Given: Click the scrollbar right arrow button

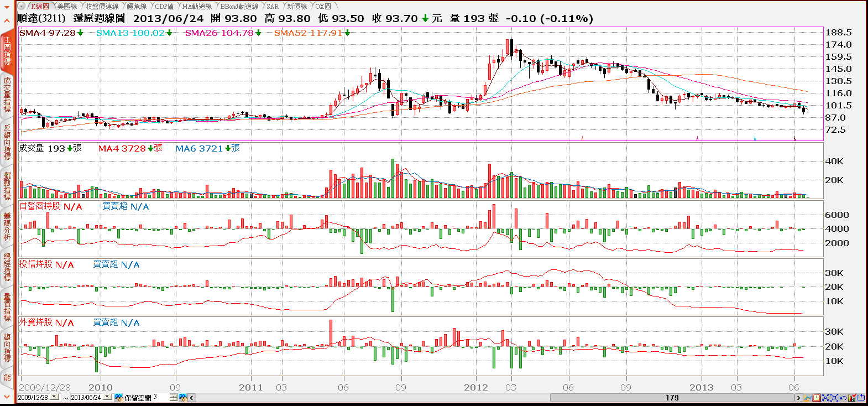Looking at the screenshot, I should pyautogui.click(x=798, y=398).
